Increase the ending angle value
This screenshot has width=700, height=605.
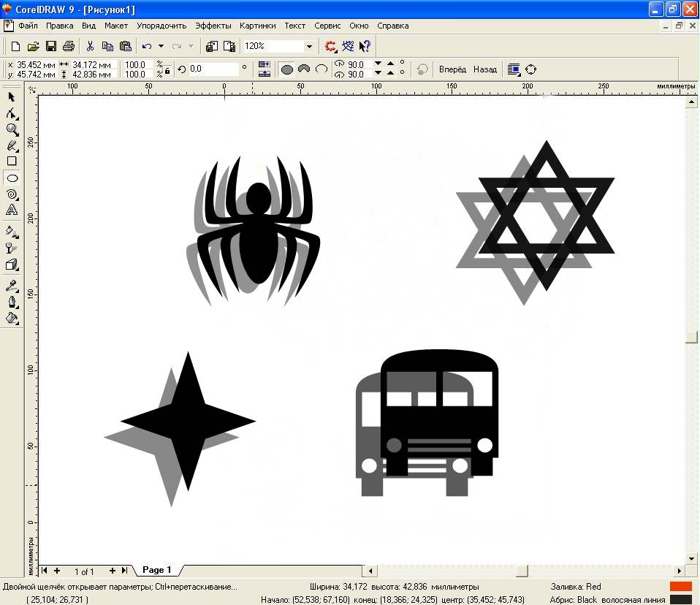[391, 73]
